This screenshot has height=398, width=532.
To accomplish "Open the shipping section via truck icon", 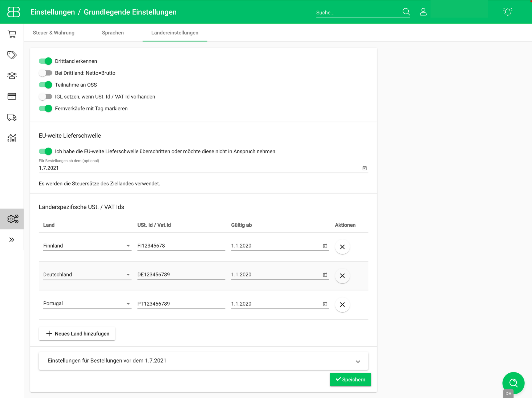I will pos(12,117).
